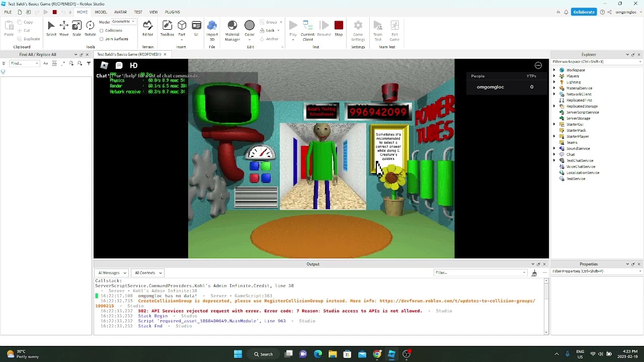Screen dimensions: 644x362
Task: Expand the Players node in Explorer
Action: 554,76
